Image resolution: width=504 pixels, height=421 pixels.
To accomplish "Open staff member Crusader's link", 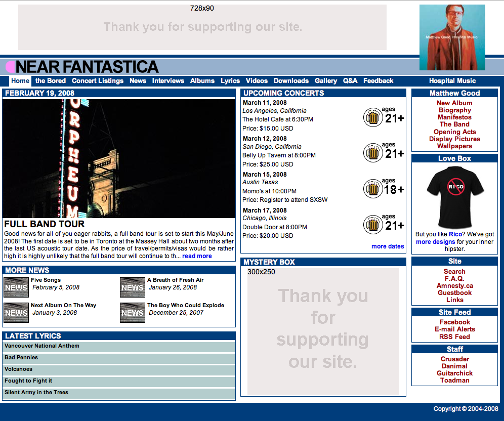I will click(x=454, y=359).
